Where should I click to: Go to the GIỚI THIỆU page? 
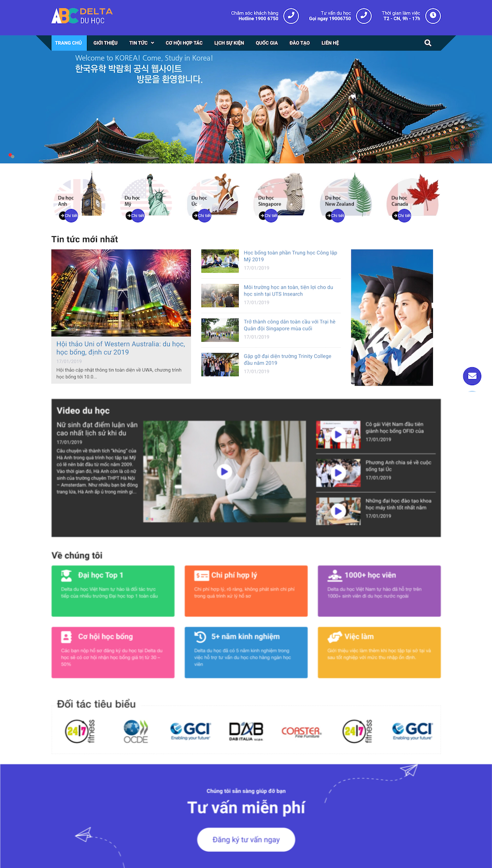(105, 43)
